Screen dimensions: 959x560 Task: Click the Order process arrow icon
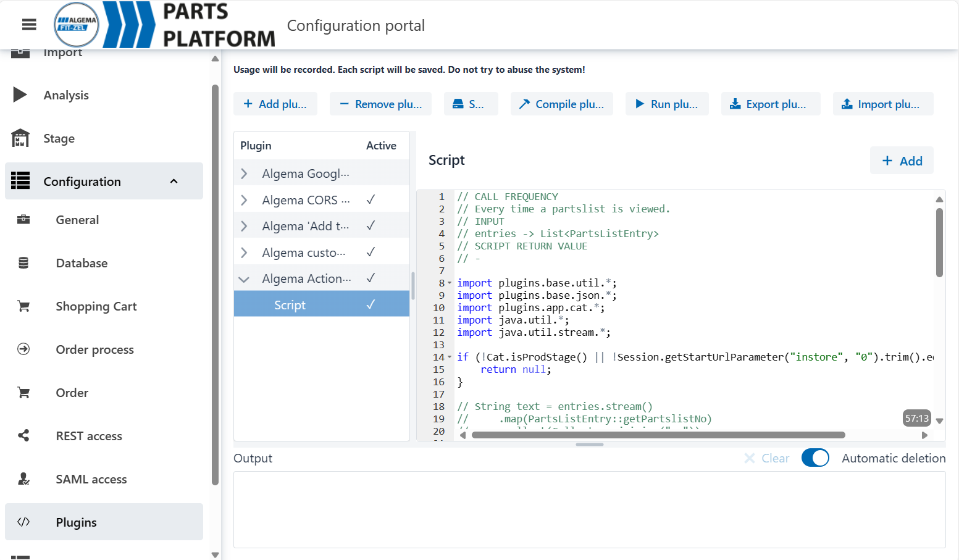[x=23, y=349]
